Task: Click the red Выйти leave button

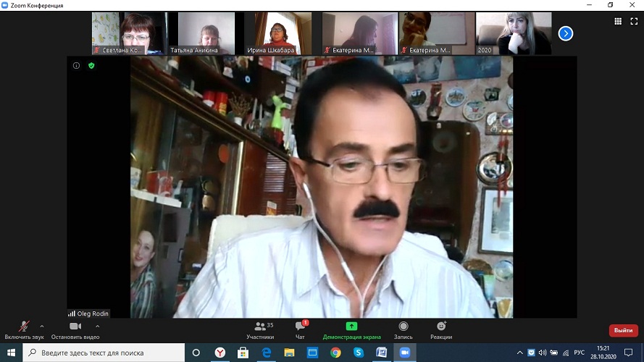Action: click(623, 330)
